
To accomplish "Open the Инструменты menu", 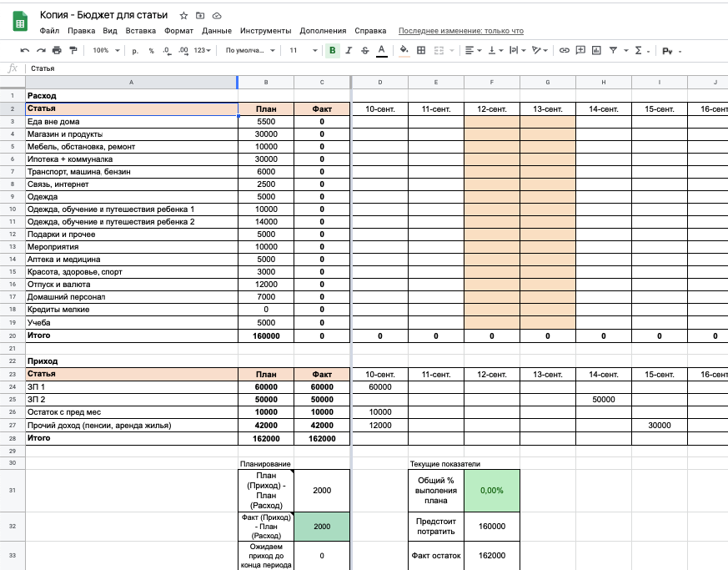I will pyautogui.click(x=265, y=31).
